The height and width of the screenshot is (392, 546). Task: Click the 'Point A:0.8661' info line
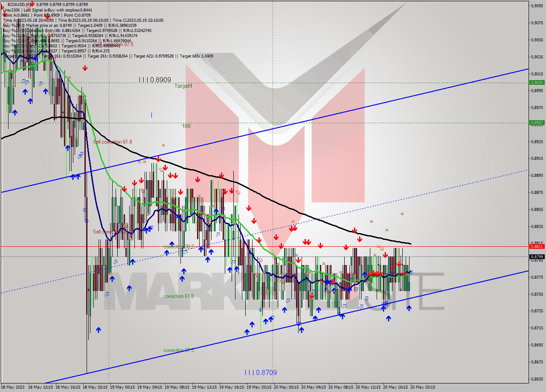tap(16, 15)
